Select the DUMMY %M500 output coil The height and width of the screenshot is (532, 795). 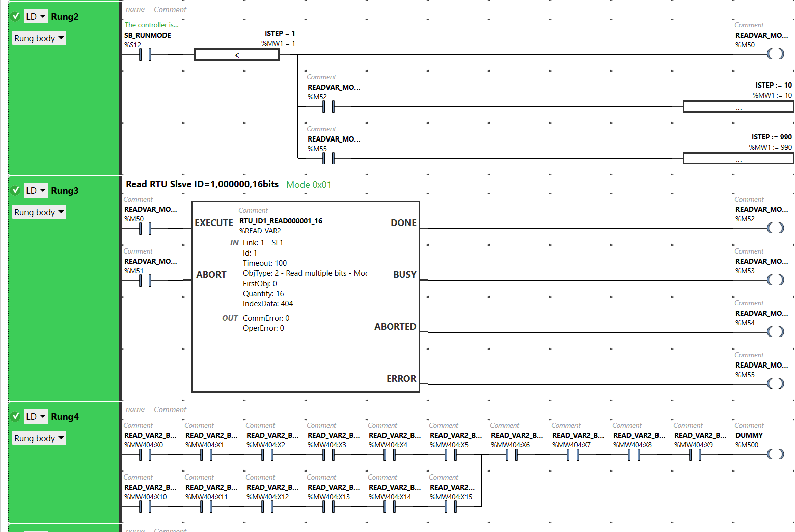pos(775,454)
